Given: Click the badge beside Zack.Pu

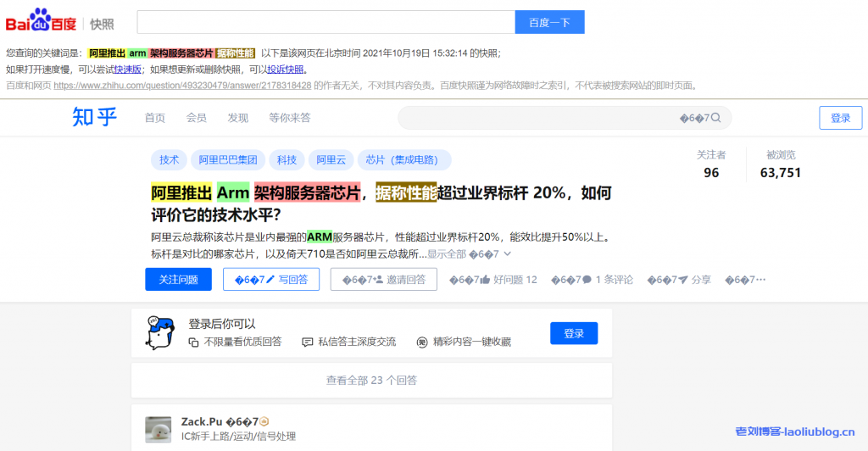Looking at the screenshot, I should (264, 421).
